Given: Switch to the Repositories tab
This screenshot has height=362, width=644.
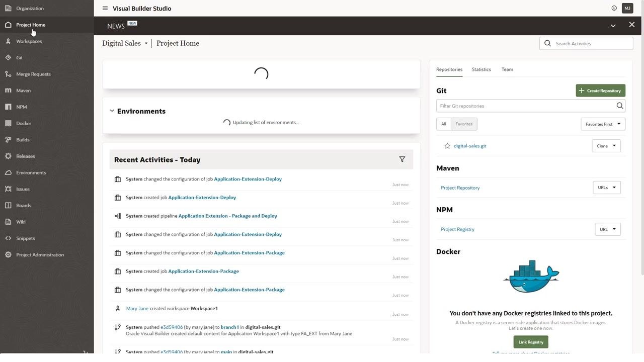Looking at the screenshot, I should coord(449,69).
